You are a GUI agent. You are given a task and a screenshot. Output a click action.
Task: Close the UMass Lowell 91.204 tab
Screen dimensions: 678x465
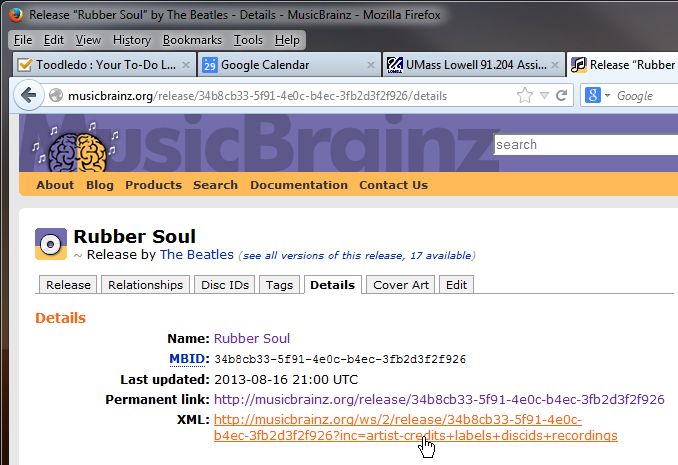pos(555,65)
